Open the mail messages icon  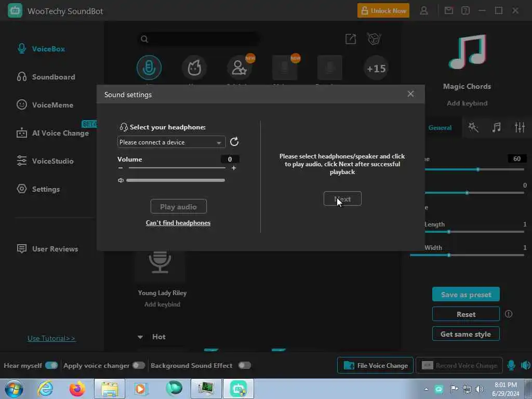pos(449,10)
